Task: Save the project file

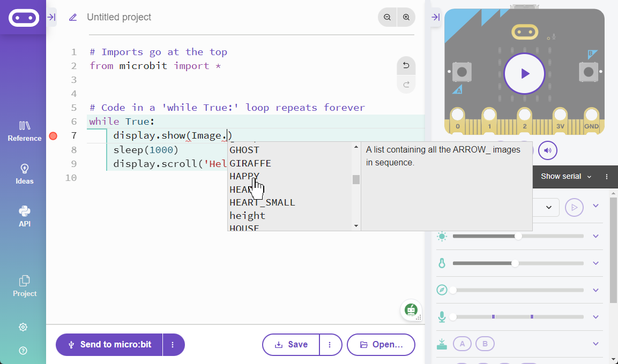Action: point(291,345)
